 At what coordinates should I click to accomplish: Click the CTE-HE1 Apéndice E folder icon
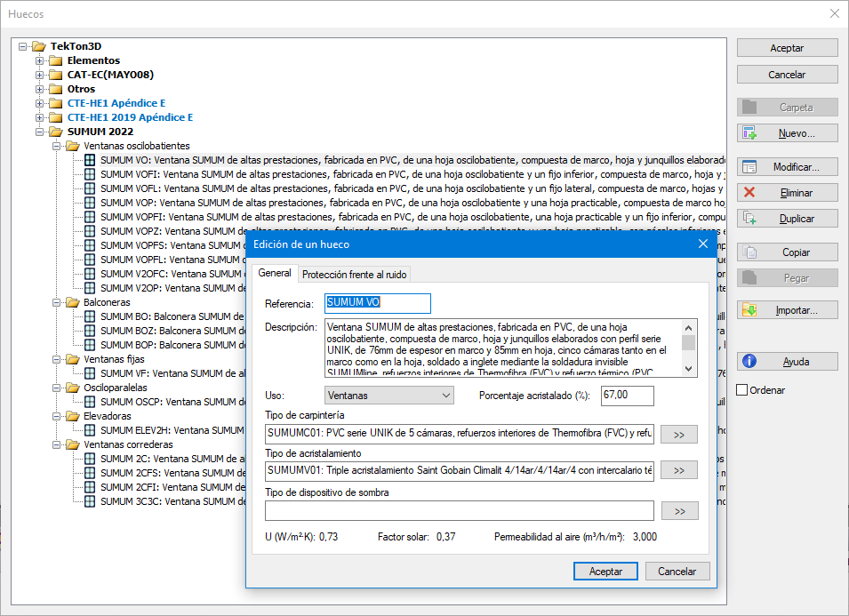click(56, 103)
